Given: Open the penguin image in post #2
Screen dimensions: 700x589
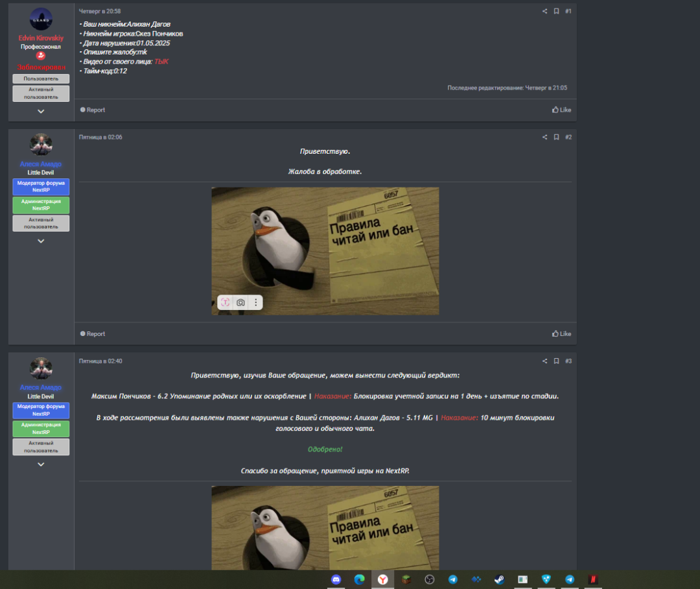Looking at the screenshot, I should point(325,250).
